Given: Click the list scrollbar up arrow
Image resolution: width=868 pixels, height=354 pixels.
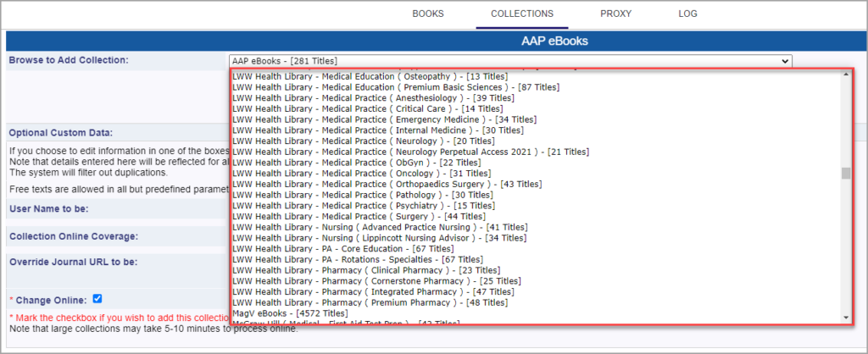Looking at the screenshot, I should pyautogui.click(x=845, y=75).
